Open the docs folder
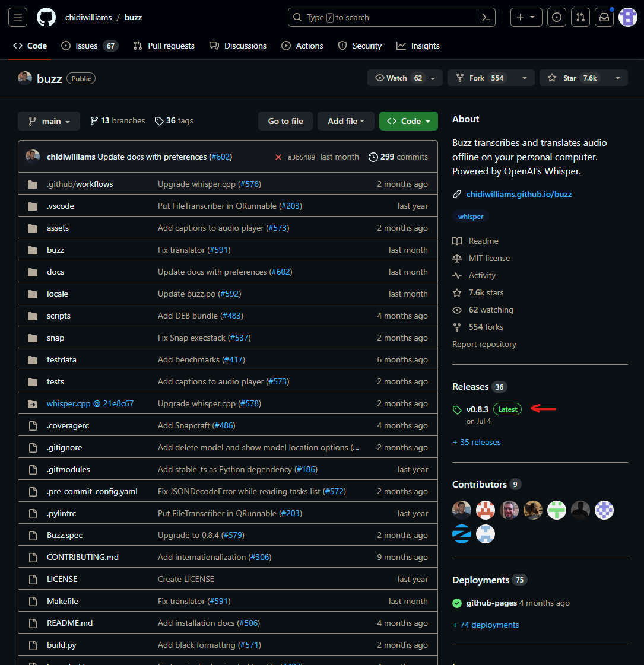Screen dimensions: 644x665 (55, 272)
